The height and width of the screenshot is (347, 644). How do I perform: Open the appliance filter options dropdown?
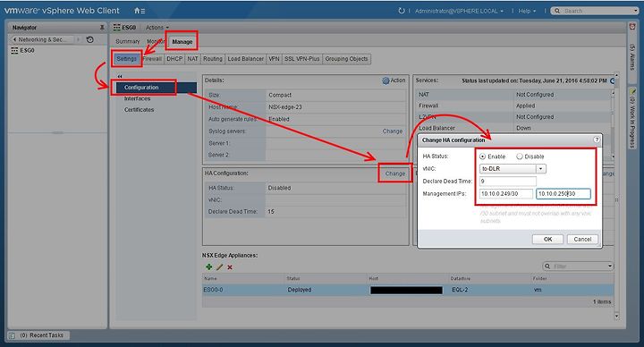[609, 267]
